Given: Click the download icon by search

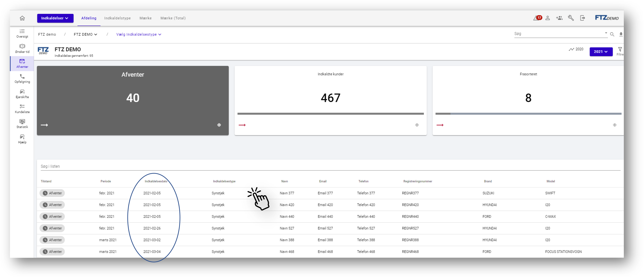Looking at the screenshot, I should click(x=621, y=34).
